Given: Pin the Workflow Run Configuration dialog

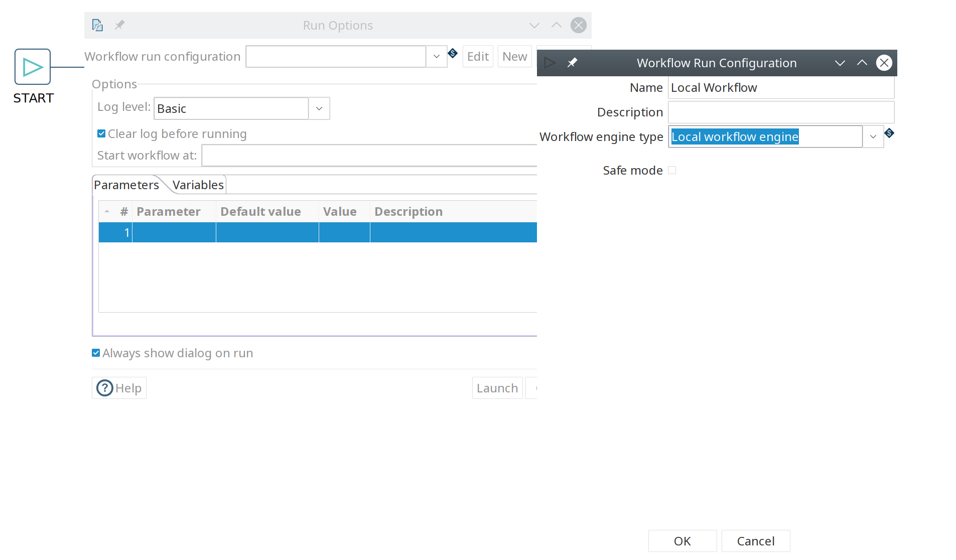Looking at the screenshot, I should pos(572,63).
